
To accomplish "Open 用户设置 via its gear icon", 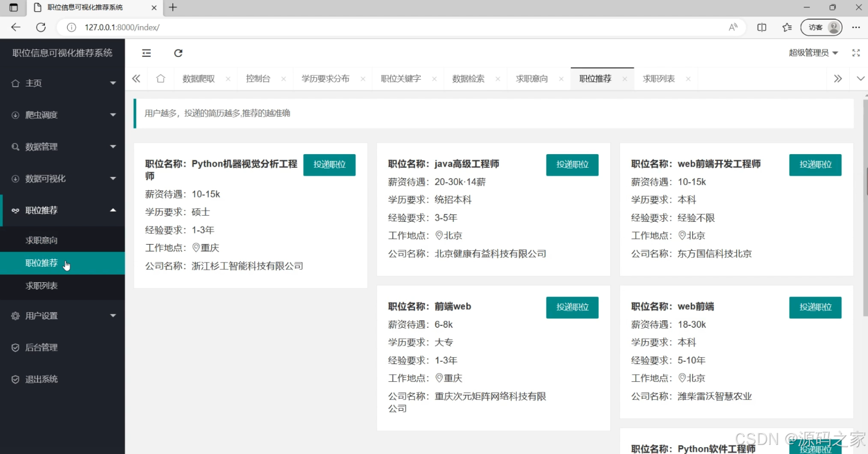I will (x=14, y=316).
